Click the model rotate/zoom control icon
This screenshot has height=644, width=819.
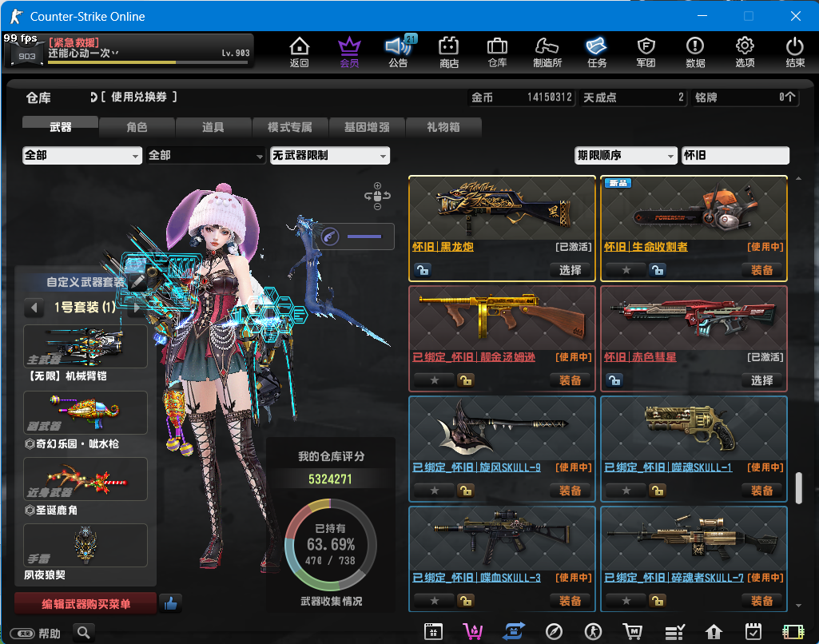click(377, 196)
